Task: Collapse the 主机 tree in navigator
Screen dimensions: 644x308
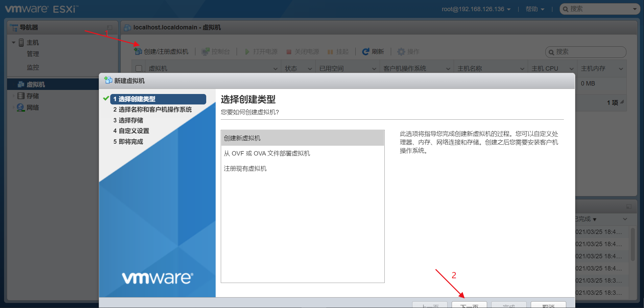Action: [x=14, y=42]
